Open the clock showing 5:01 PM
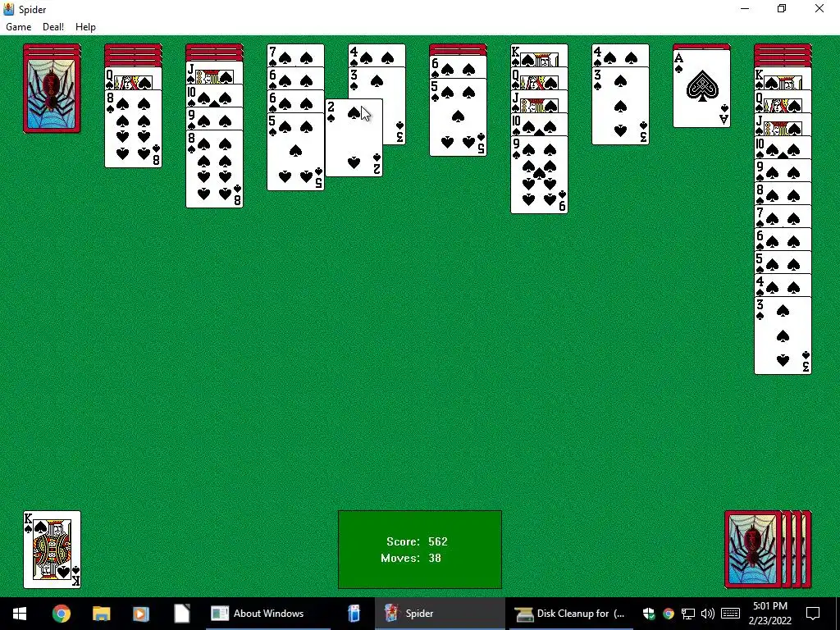The image size is (840, 630). (x=769, y=614)
